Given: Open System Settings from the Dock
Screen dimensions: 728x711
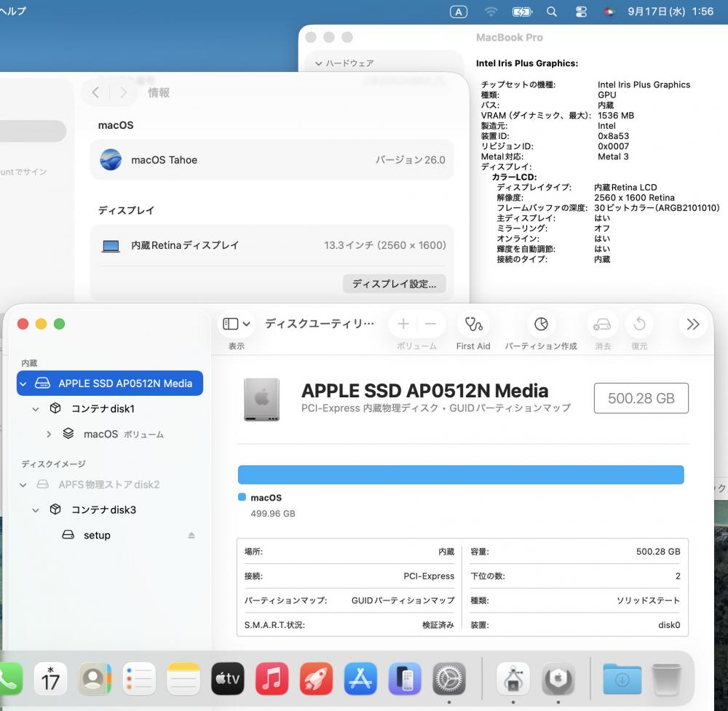Looking at the screenshot, I should coord(449,678).
